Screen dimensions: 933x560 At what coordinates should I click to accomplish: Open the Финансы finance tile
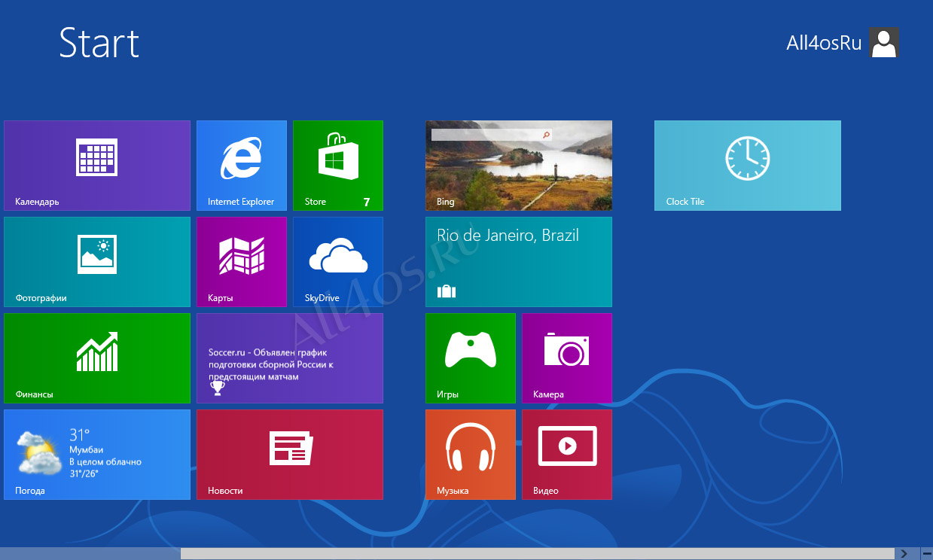97,358
